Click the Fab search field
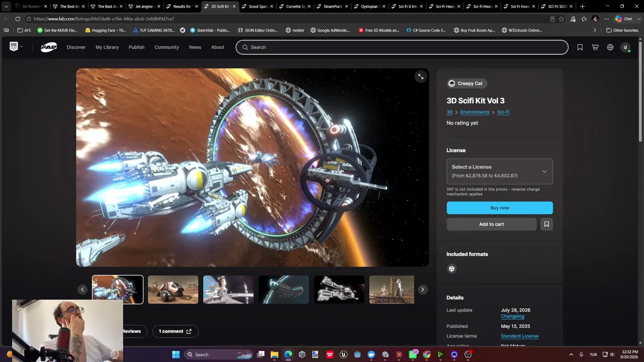This screenshot has width=644, height=362. click(x=402, y=47)
